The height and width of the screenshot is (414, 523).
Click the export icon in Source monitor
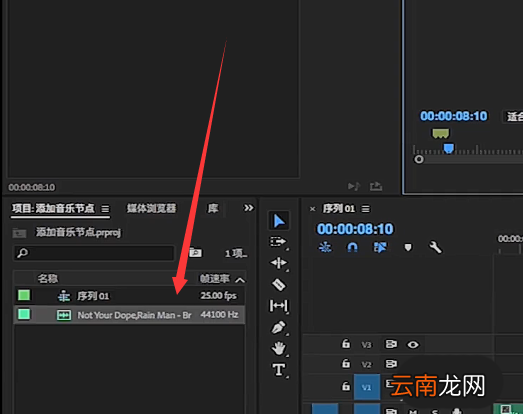[376, 186]
